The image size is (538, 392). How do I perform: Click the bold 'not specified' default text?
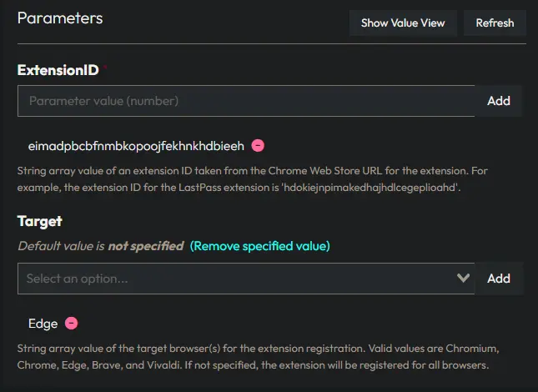click(145, 246)
